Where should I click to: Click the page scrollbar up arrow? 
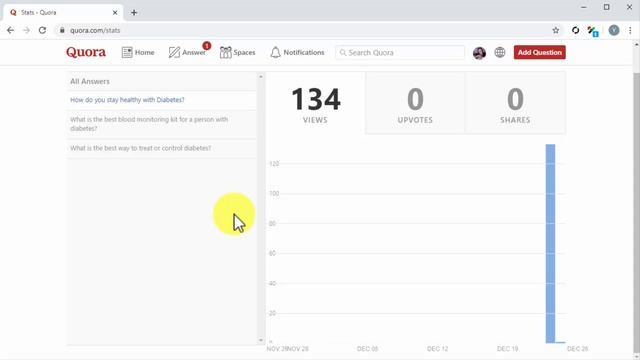(636, 44)
